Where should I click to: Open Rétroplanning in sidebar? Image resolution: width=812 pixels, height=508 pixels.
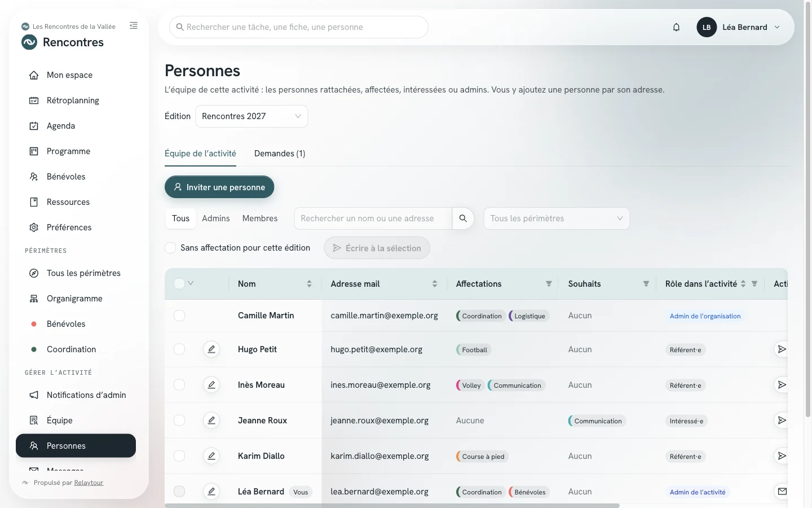[x=76, y=100]
